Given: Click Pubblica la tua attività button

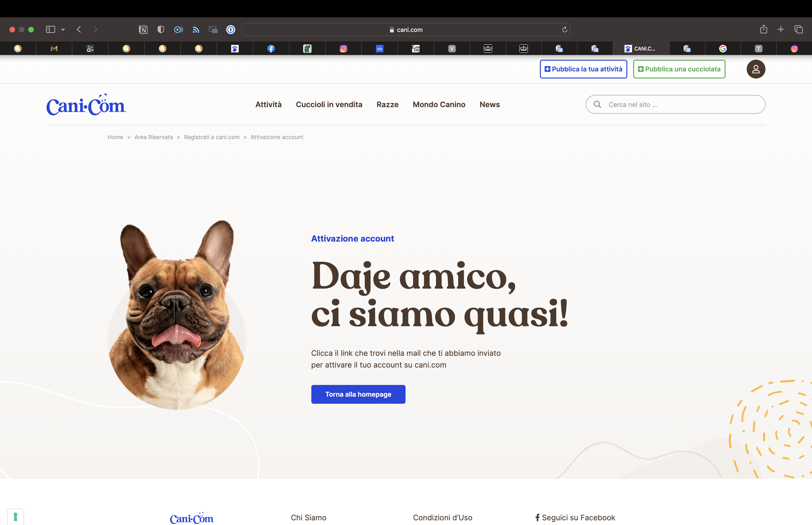Looking at the screenshot, I should 583,69.
